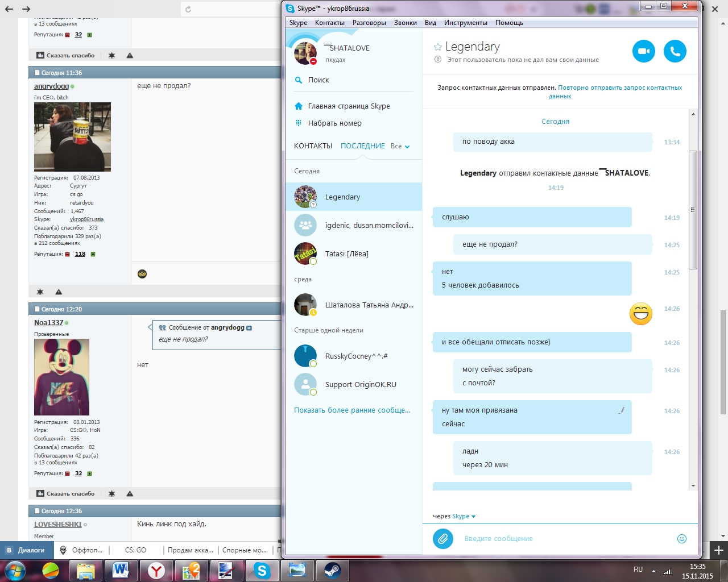Screen dimensions: 728x582
Task: Click the RusskyCocney contact avatar
Action: pos(305,356)
